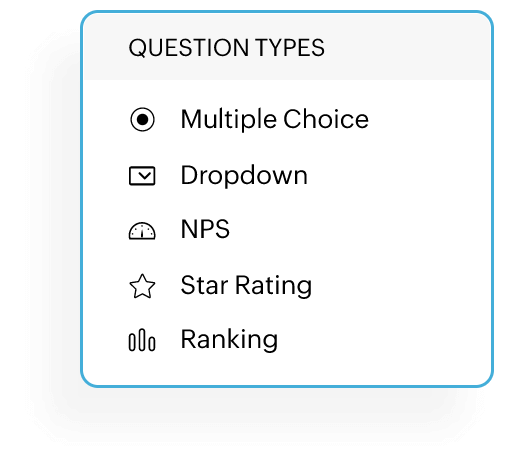Click the word Rating in Star Rating
Screen dimensions: 510x474
(274, 286)
